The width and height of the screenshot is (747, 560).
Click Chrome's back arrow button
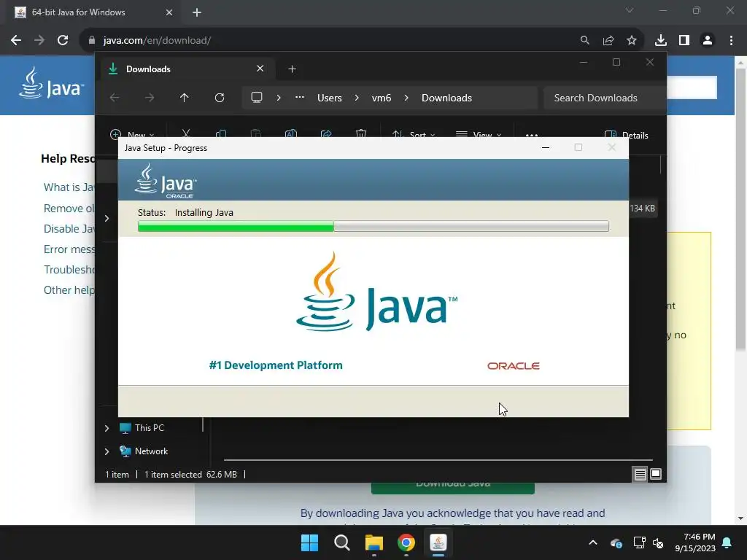coord(16,41)
